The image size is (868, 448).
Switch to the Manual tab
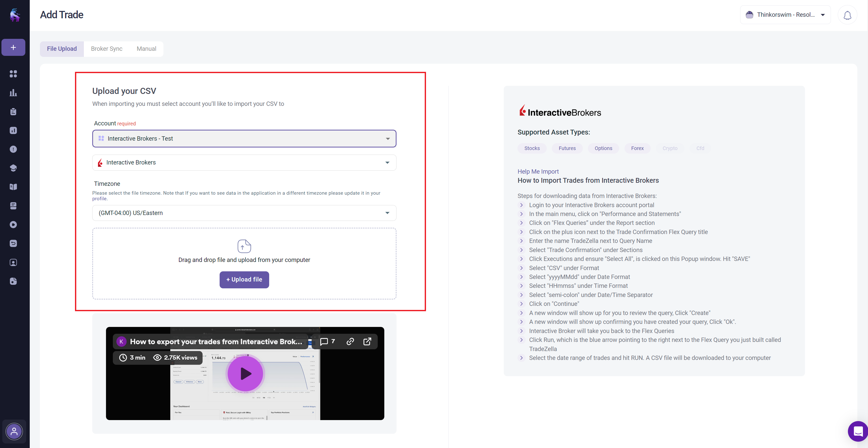click(146, 49)
